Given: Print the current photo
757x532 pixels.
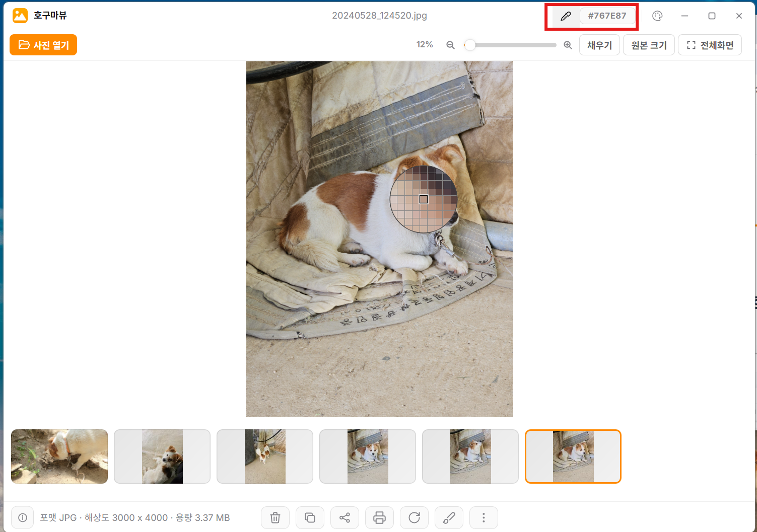Looking at the screenshot, I should pyautogui.click(x=379, y=518).
